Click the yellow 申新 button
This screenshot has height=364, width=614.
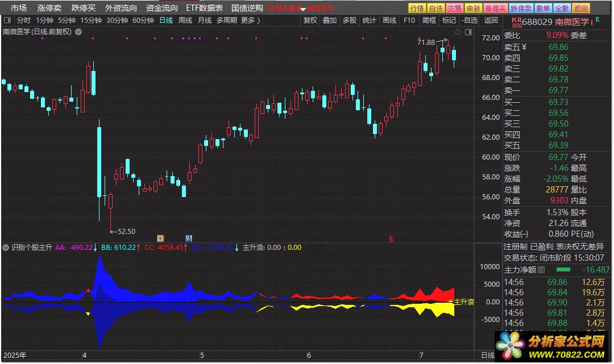point(474,8)
